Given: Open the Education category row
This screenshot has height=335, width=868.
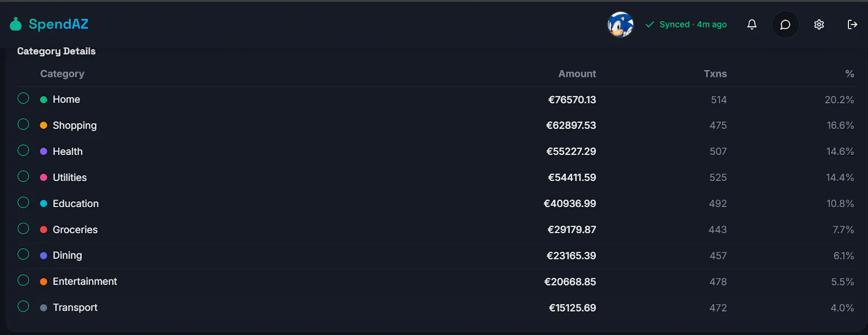Looking at the screenshot, I should [x=436, y=203].
